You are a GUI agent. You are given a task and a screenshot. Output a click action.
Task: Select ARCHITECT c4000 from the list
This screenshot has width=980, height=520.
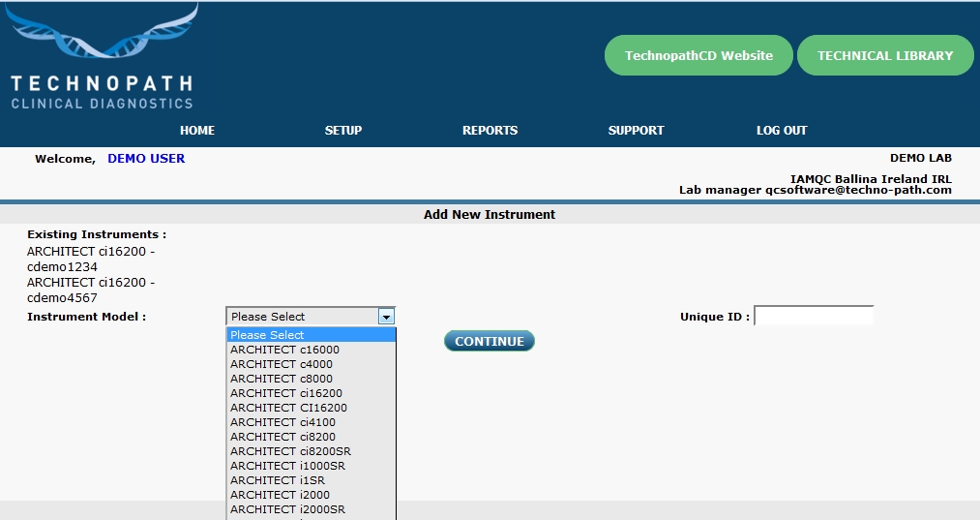point(311,363)
